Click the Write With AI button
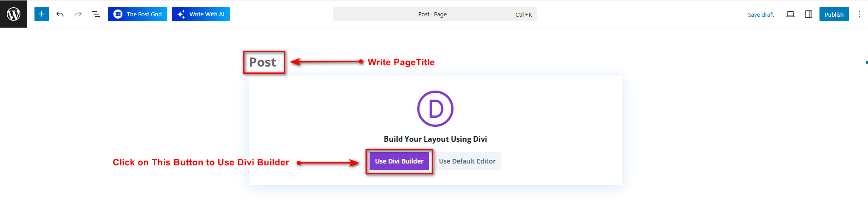Image resolution: width=868 pixels, height=202 pixels. click(x=201, y=14)
